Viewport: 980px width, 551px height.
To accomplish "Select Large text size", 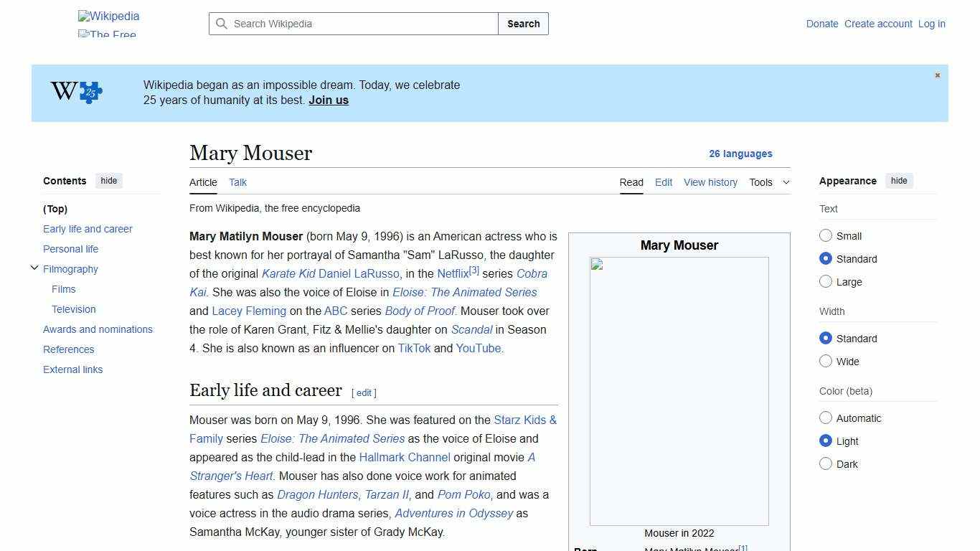I will tap(826, 281).
